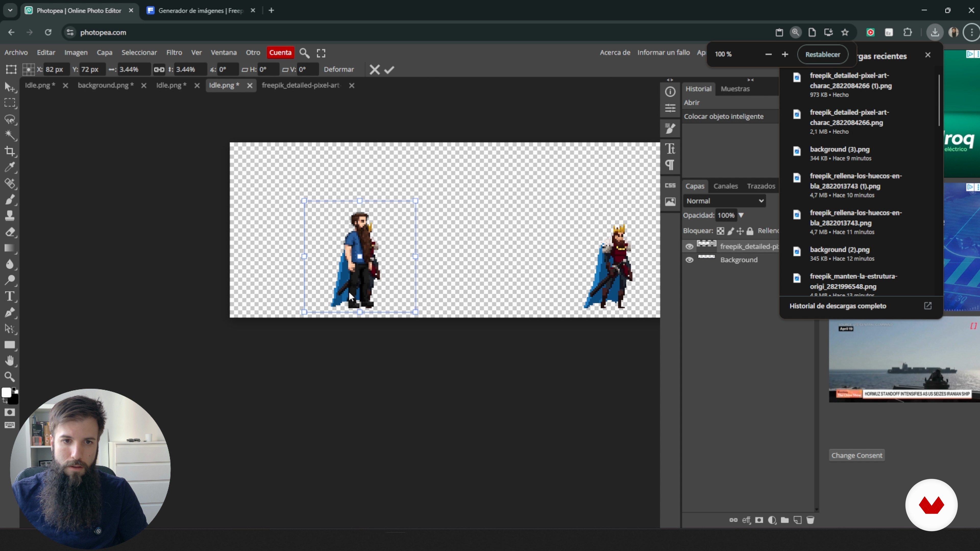Open the Paragraph panel icon

coord(670,165)
